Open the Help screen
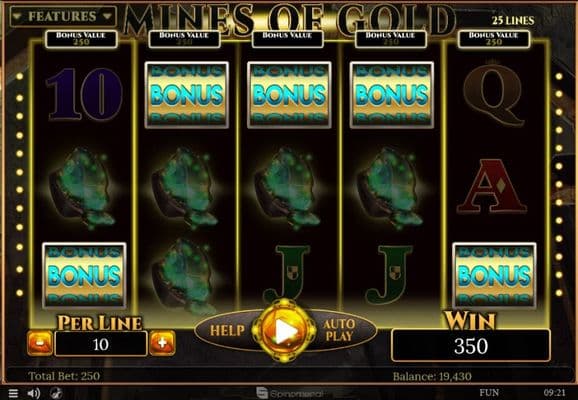 coord(227,330)
